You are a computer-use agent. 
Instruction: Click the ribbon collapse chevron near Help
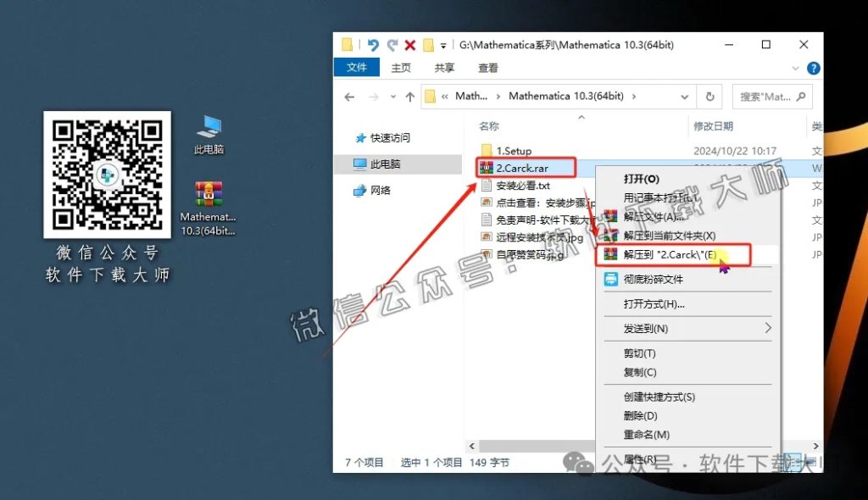[794, 68]
